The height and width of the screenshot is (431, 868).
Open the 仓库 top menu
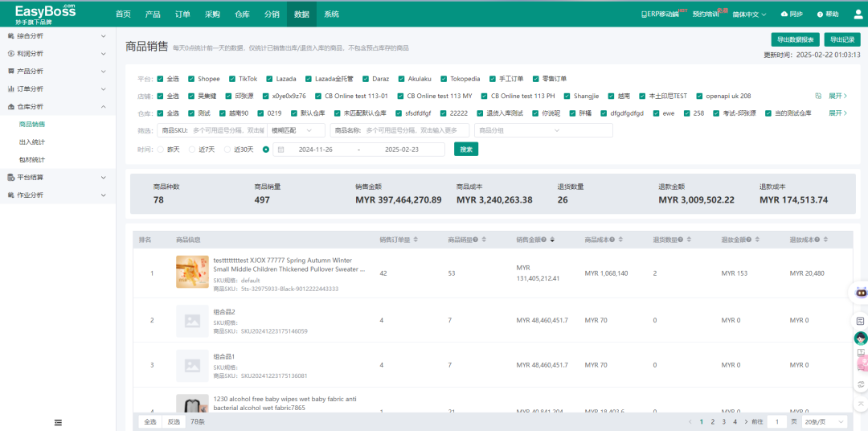(x=242, y=14)
